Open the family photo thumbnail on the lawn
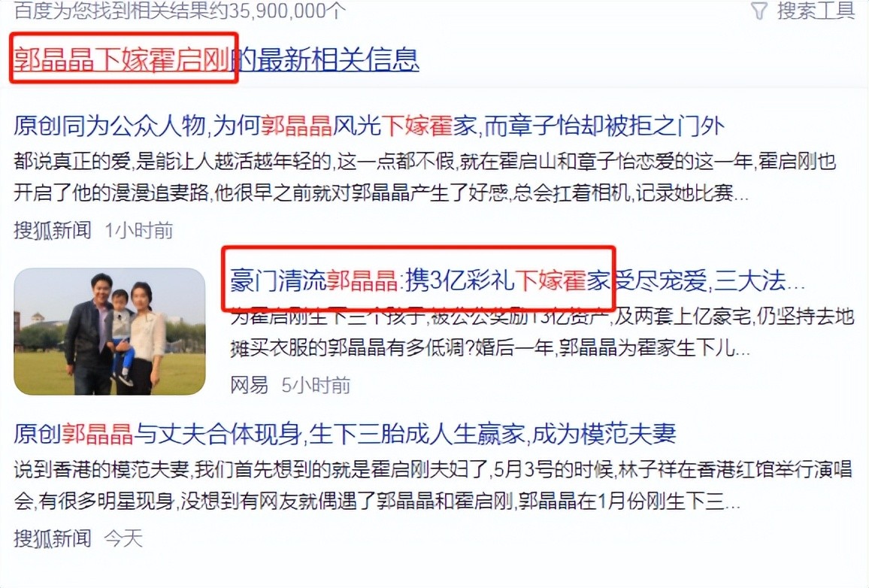Screen dimensions: 869x588 pos(110,332)
